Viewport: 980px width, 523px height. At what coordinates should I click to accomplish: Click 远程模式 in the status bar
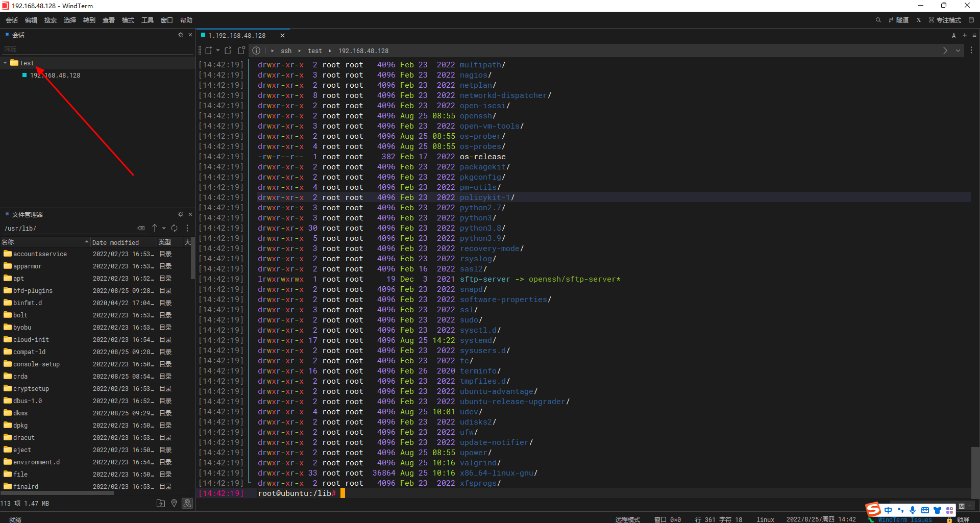627,519
